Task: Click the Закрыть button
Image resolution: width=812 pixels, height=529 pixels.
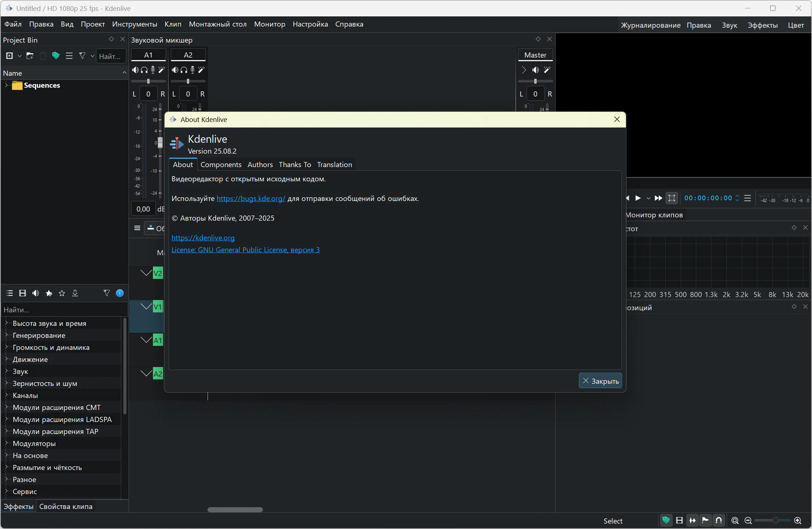Action: point(600,381)
